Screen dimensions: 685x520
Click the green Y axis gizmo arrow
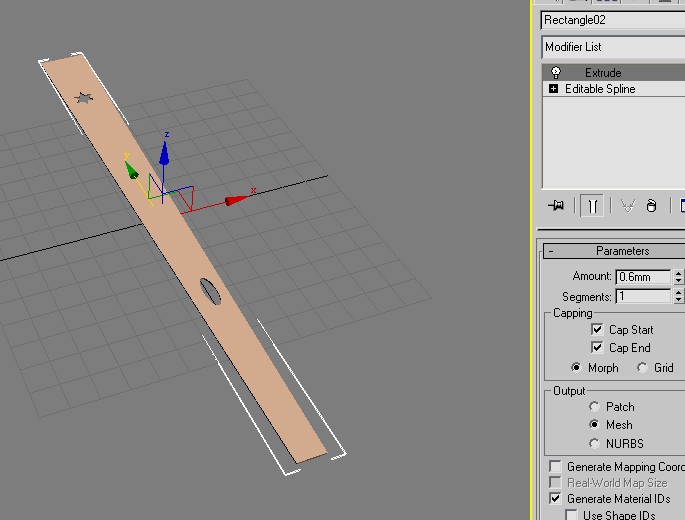pyautogui.click(x=131, y=169)
